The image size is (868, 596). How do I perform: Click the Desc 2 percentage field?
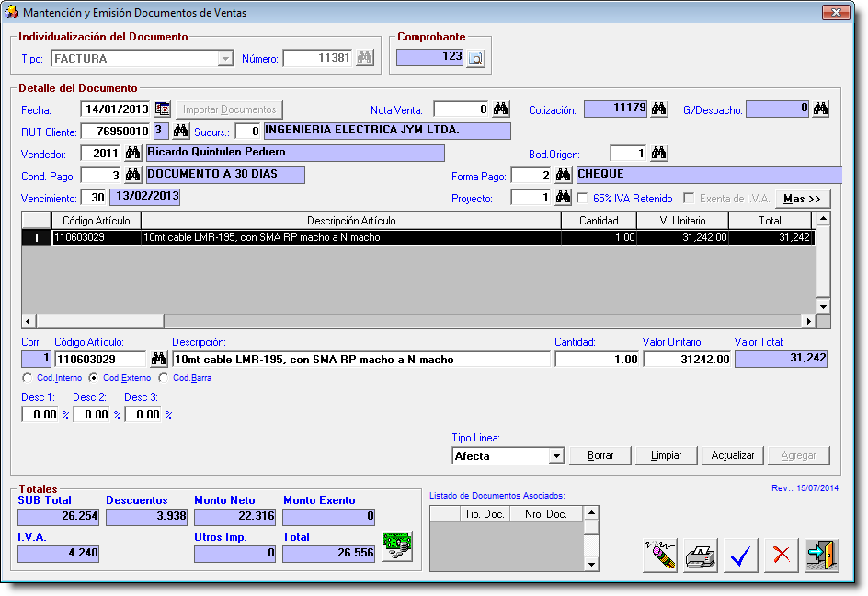[91, 414]
